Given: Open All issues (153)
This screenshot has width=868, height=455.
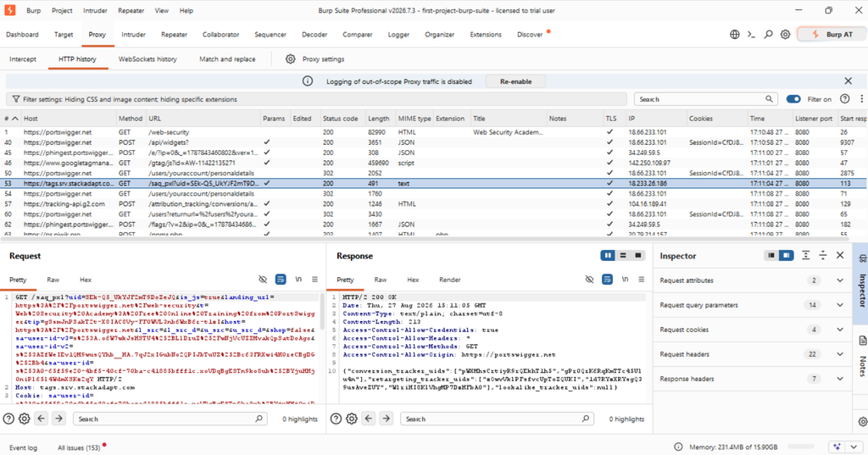Looking at the screenshot, I should pos(79,448).
